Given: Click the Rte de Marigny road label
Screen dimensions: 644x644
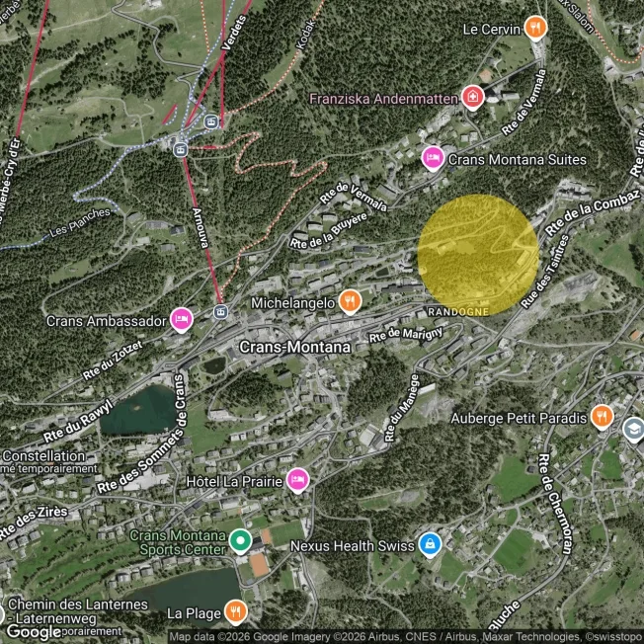Looking at the screenshot, I should tap(406, 334).
